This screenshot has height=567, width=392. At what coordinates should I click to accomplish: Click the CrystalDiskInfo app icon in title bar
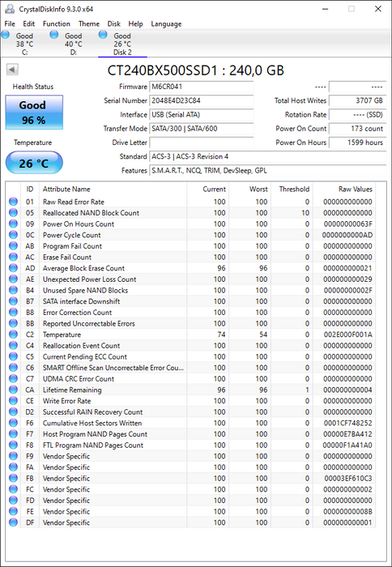[x=10, y=9]
